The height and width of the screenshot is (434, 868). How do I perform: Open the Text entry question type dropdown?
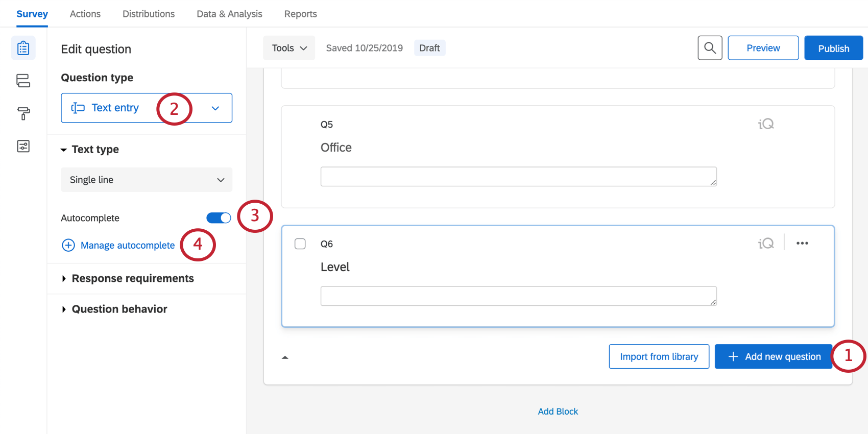146,108
